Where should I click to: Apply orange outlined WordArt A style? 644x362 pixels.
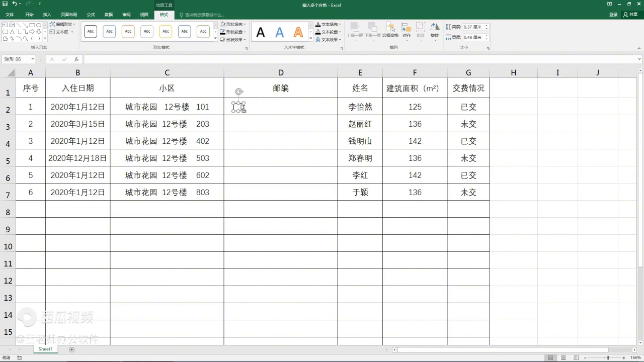[298, 33]
